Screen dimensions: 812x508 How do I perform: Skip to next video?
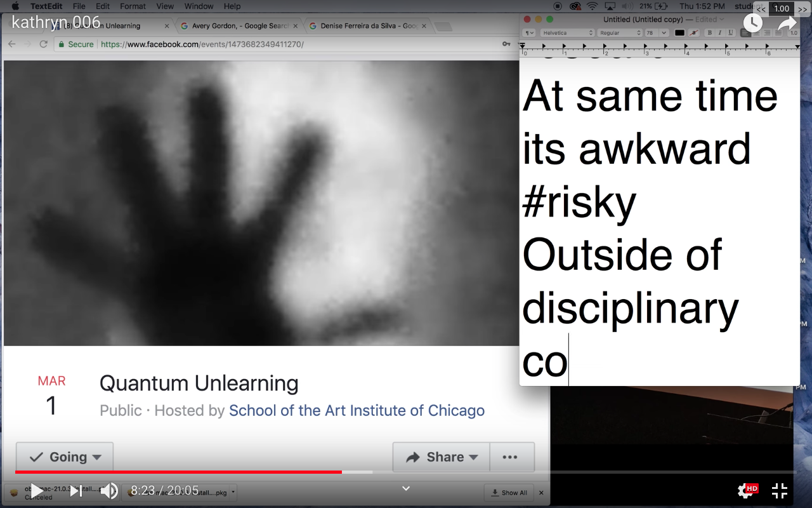pos(75,491)
